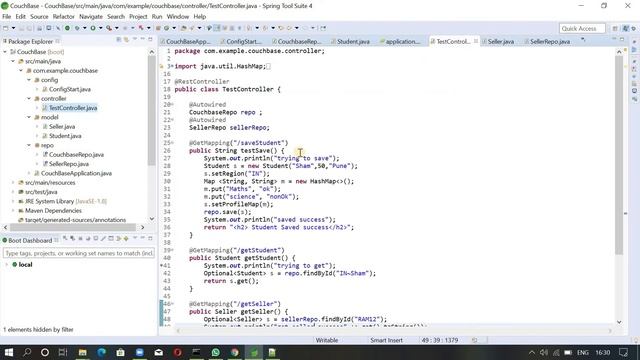This screenshot has height=360, width=640.
Task: Toggle folding of testSave method at line 25
Action: pyautogui.click(x=172, y=143)
